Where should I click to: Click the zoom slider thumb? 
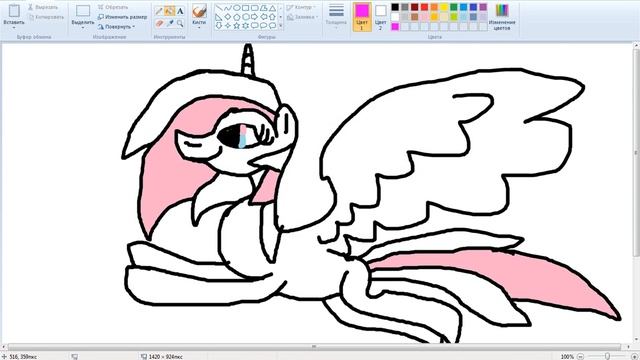[x=607, y=356]
